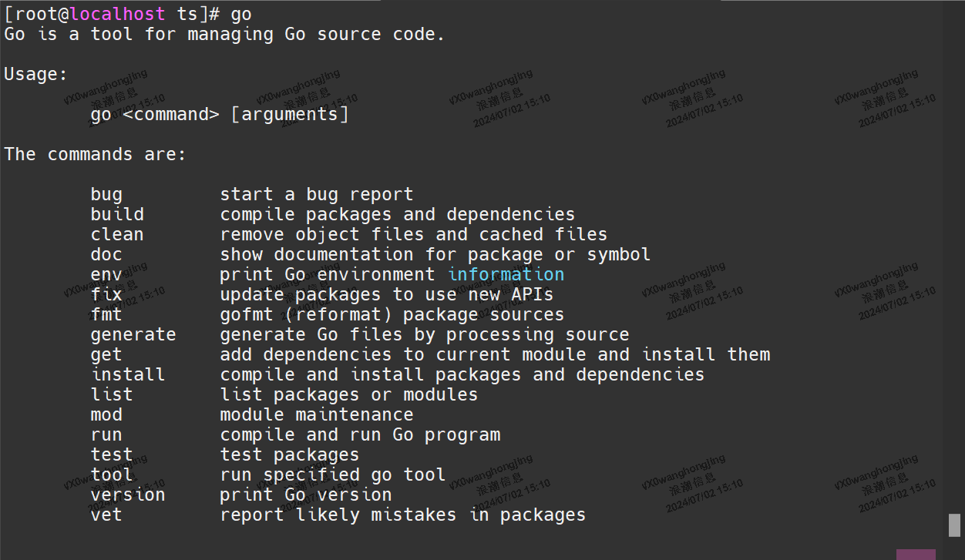Viewport: 965px width, 560px height.
Task: Click the "run" command entry
Action: (106, 434)
